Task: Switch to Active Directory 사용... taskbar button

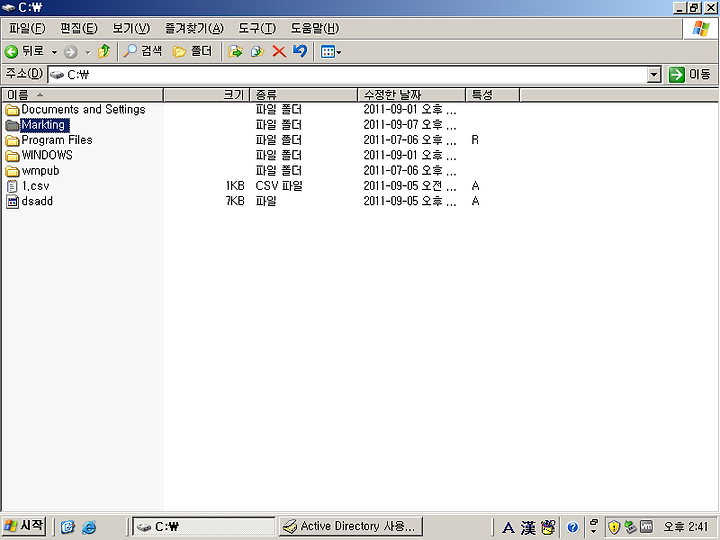Action: (351, 527)
